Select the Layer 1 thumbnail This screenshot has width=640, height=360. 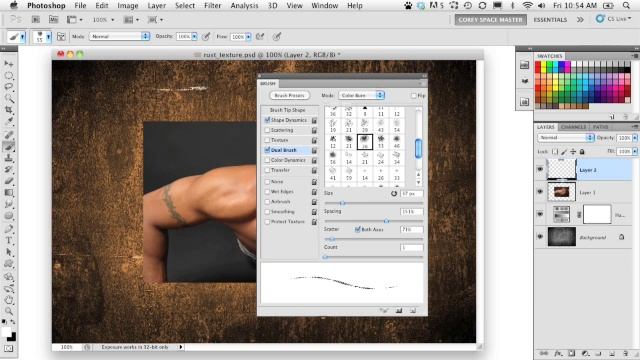pos(562,192)
